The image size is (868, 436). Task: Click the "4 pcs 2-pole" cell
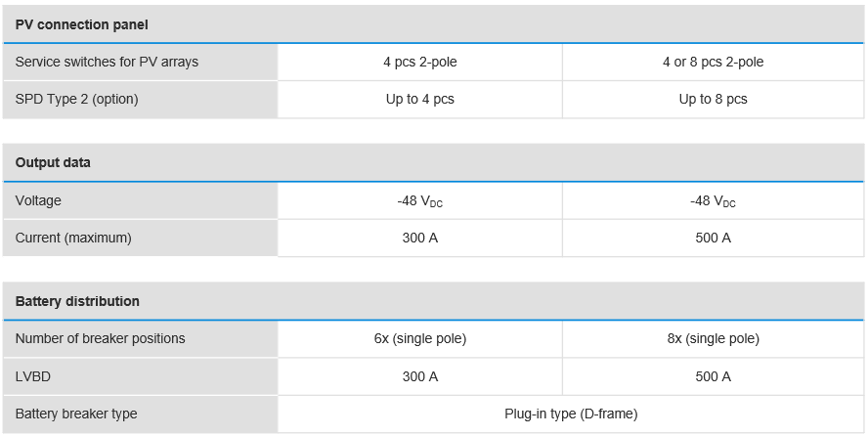coord(420,63)
